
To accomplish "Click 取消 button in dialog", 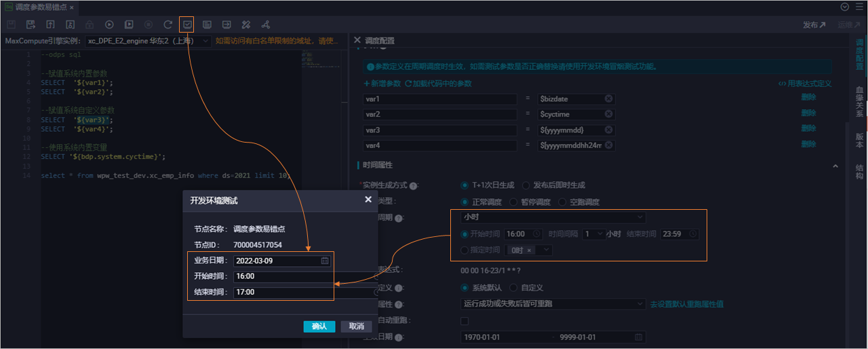I will (x=357, y=326).
